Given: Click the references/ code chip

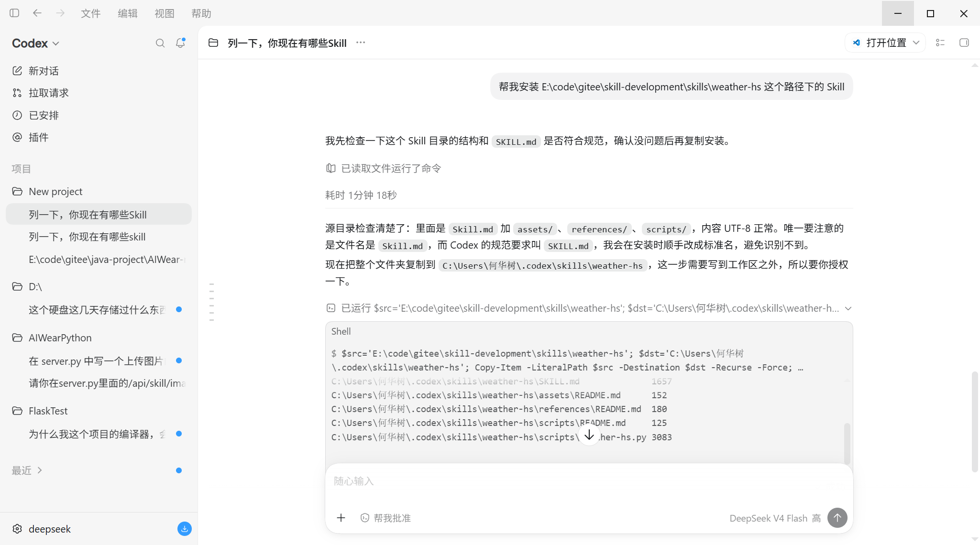Looking at the screenshot, I should 599,229.
